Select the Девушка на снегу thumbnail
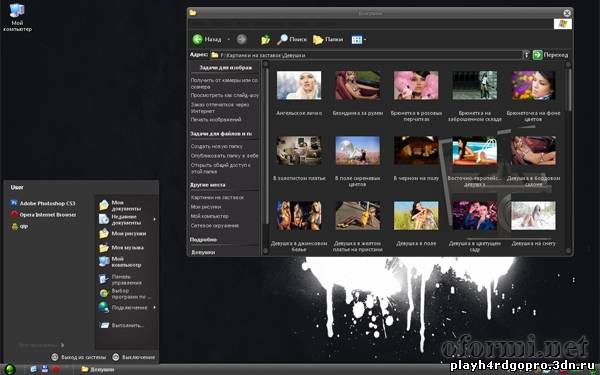 (x=533, y=216)
